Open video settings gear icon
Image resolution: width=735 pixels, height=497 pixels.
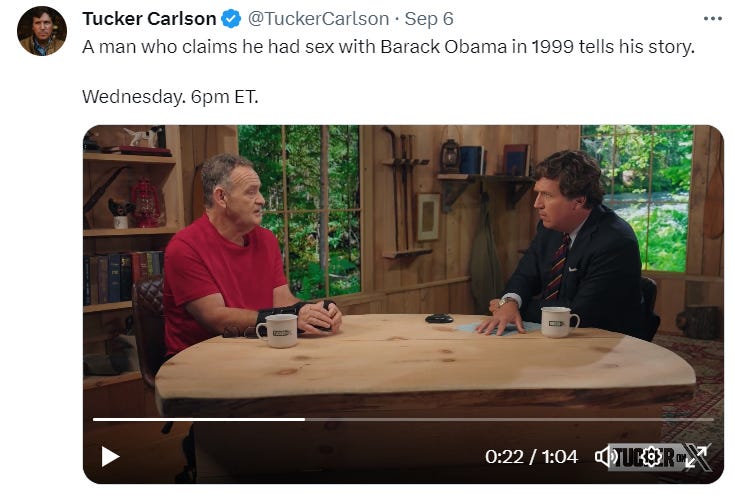click(651, 457)
